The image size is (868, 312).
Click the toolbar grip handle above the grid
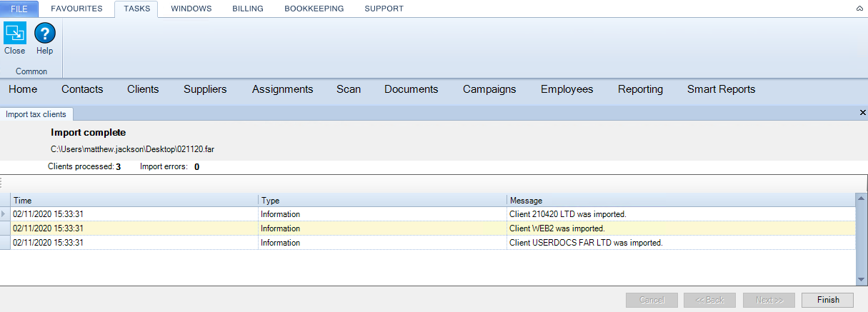tap(2, 183)
